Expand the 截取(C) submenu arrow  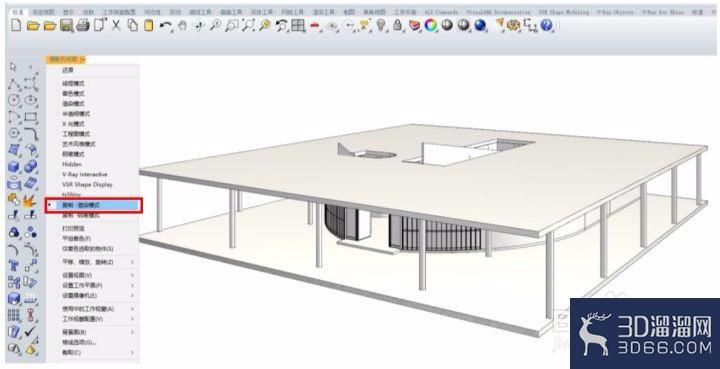click(133, 352)
